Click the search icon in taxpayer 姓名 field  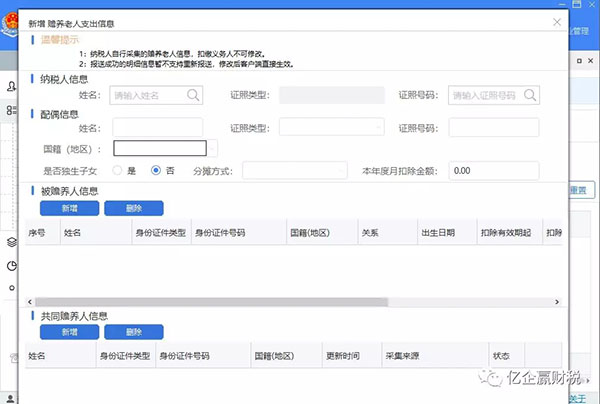193,95
